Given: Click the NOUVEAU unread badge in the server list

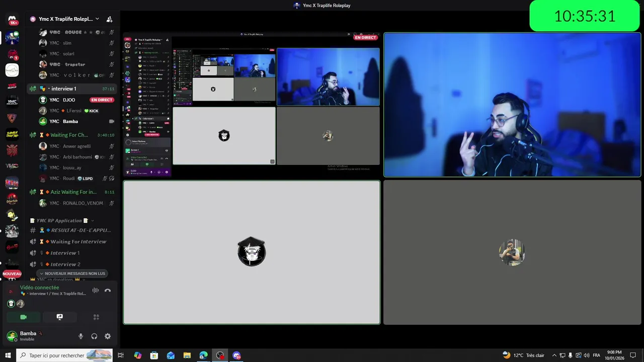Looking at the screenshot, I should click(12, 274).
